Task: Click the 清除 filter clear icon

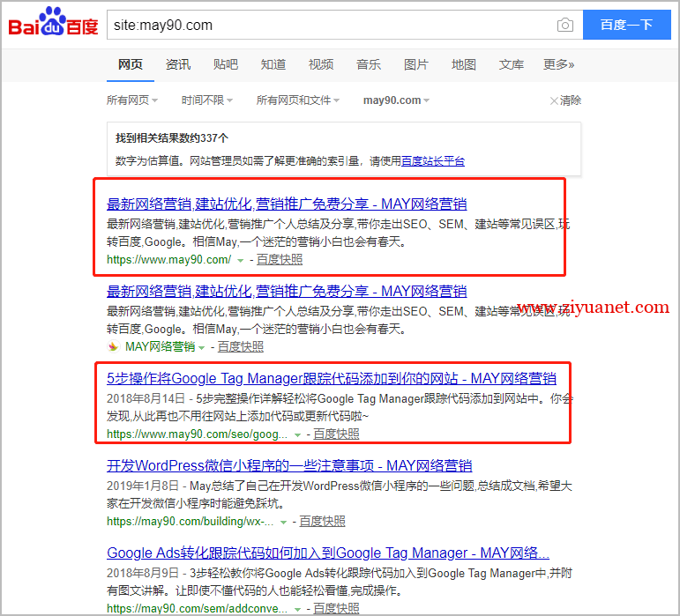Action: (554, 101)
